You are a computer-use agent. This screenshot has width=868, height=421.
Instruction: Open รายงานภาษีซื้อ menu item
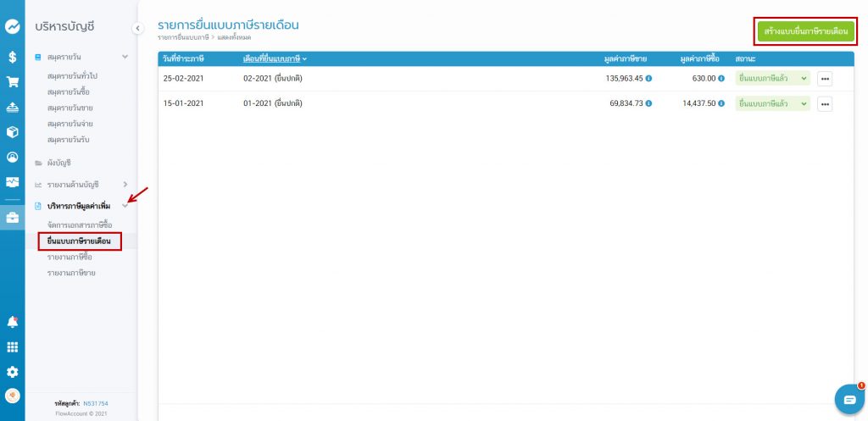point(70,258)
